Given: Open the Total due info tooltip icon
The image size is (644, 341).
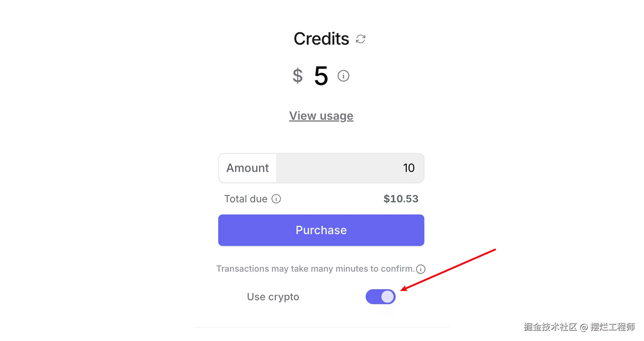Looking at the screenshot, I should coord(276,199).
